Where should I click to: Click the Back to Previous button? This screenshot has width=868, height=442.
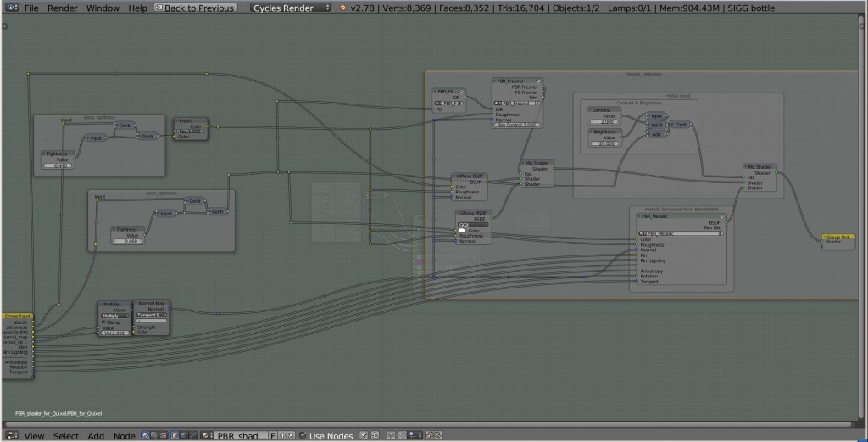click(195, 8)
